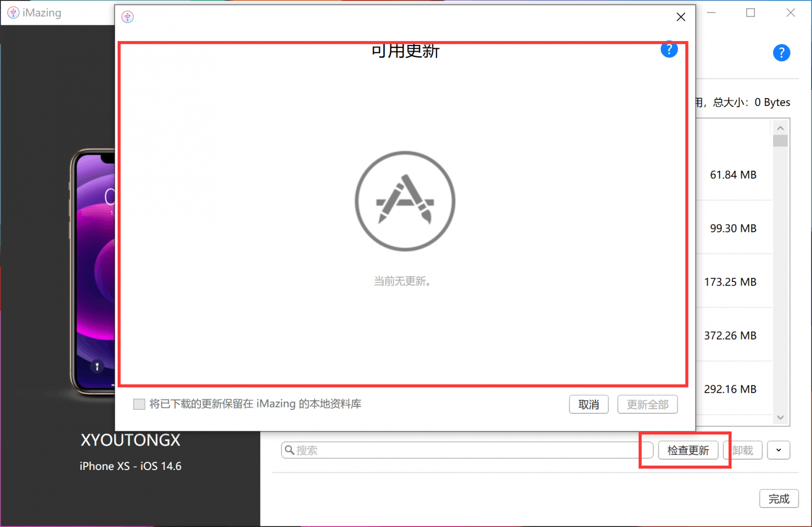
Task: Click the search magnifier icon
Action: click(289, 450)
